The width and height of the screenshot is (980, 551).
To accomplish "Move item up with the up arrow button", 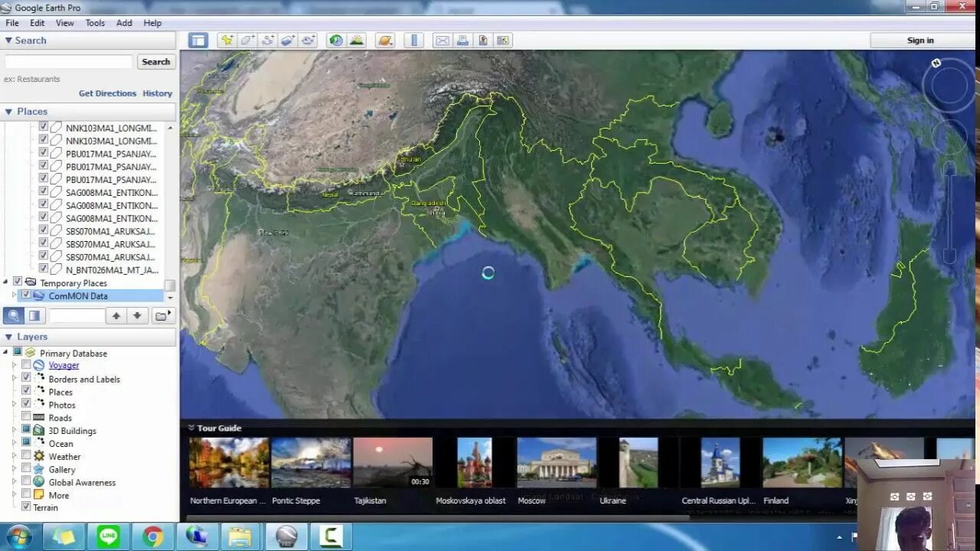I will [x=116, y=315].
